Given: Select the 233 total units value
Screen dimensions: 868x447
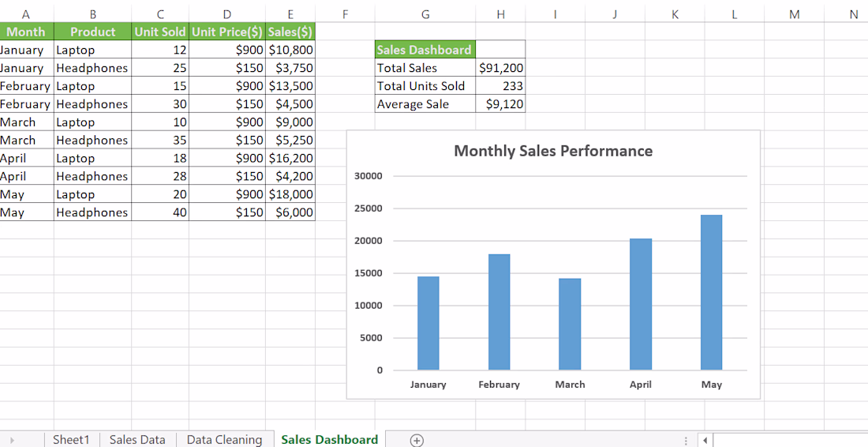Looking at the screenshot, I should point(500,86).
